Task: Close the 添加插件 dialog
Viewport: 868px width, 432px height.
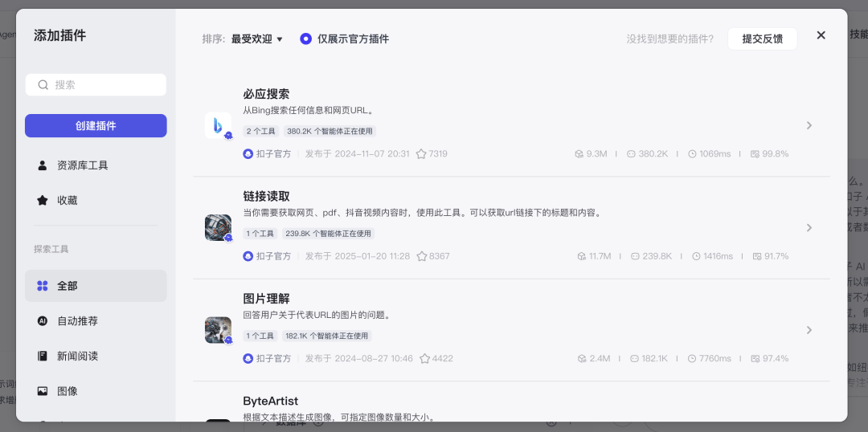Action: [821, 35]
